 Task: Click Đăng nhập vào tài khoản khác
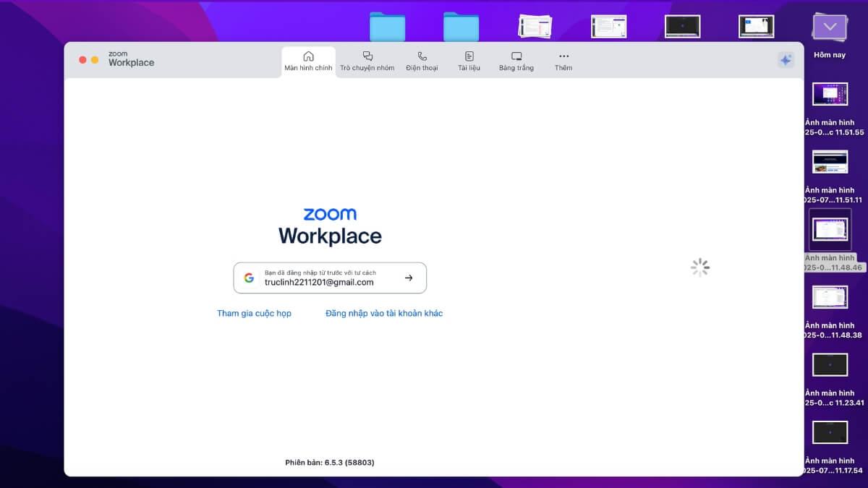pyautogui.click(x=384, y=313)
